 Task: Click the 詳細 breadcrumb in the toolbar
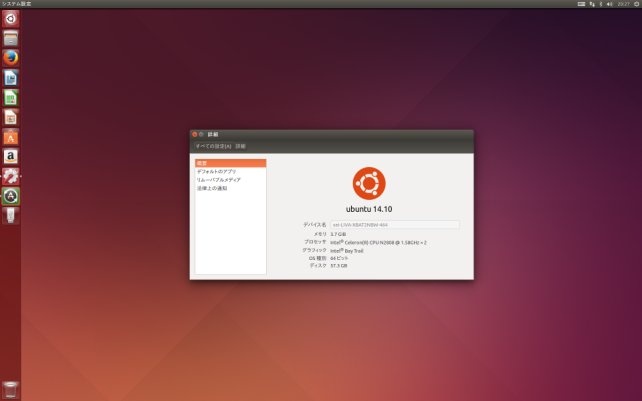click(240, 146)
